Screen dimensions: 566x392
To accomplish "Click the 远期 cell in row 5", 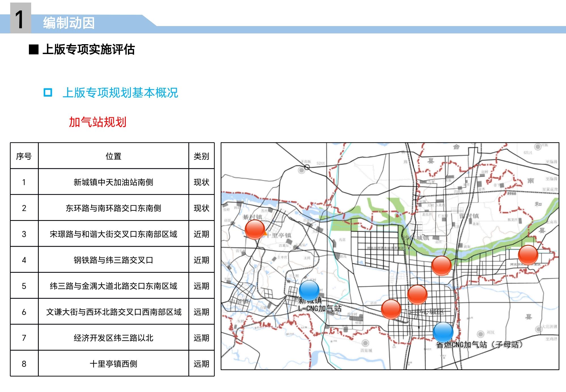I will [x=201, y=286].
